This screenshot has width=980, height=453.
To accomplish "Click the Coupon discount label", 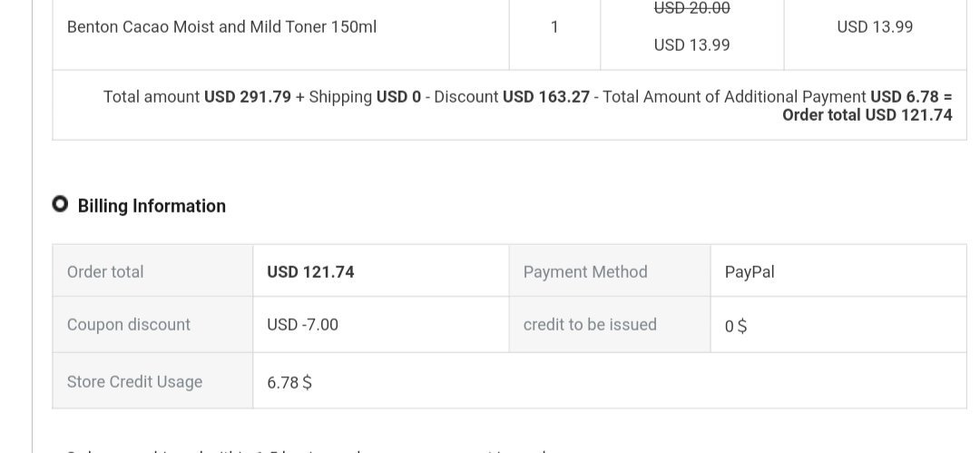I will coord(129,325).
